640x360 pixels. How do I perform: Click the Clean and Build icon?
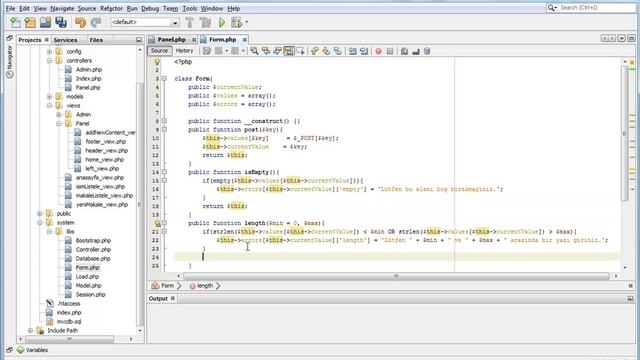pyautogui.click(x=205, y=22)
